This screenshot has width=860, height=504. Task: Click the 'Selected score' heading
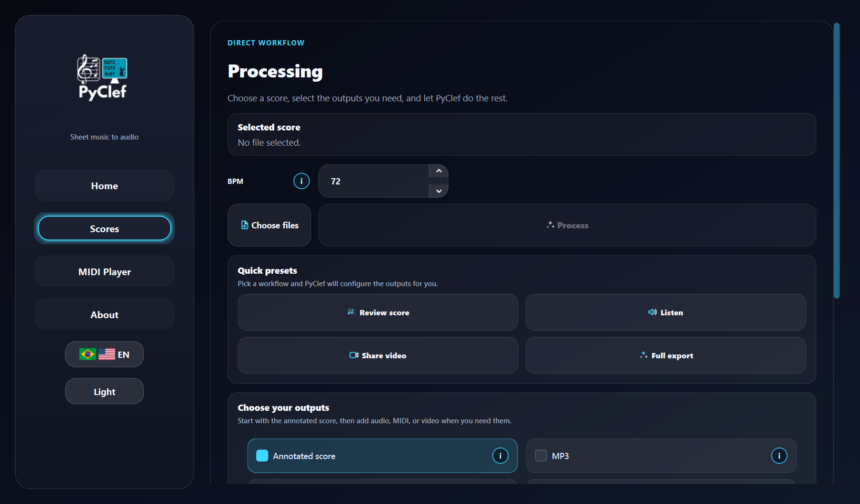[269, 127]
